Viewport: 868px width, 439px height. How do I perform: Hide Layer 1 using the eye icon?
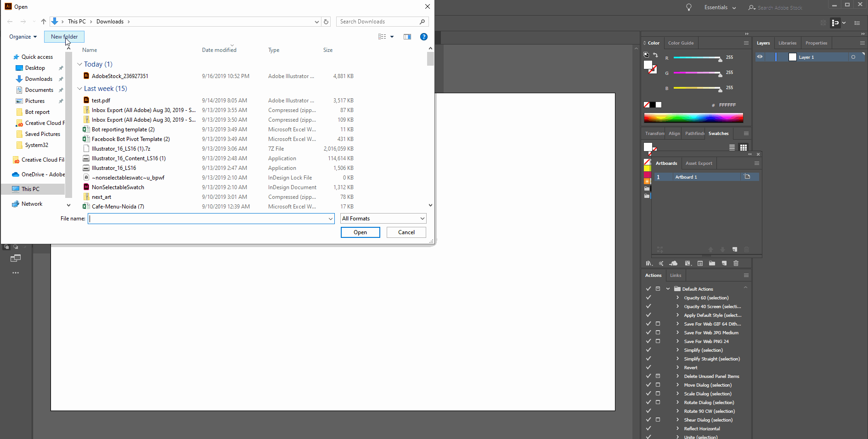[760, 57]
